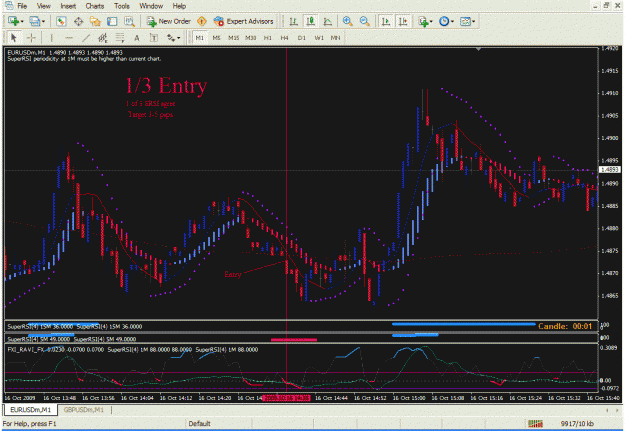This screenshot has width=625, height=431.
Task: Toggle Chart Shift
Action: point(403,21)
